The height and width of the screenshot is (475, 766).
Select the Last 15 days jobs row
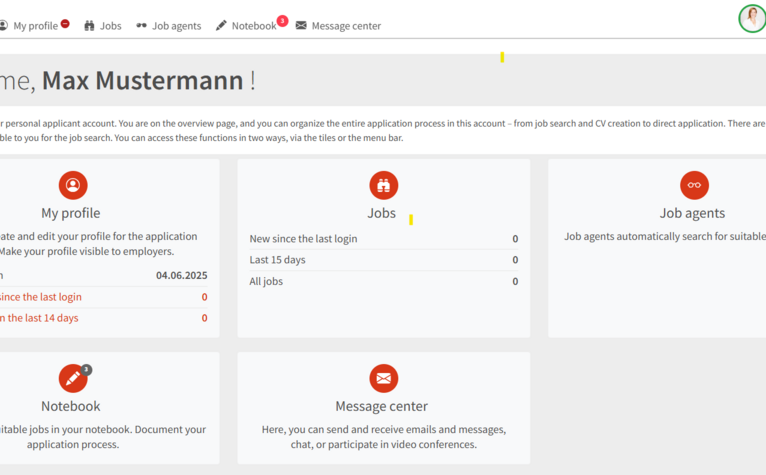[383, 260]
